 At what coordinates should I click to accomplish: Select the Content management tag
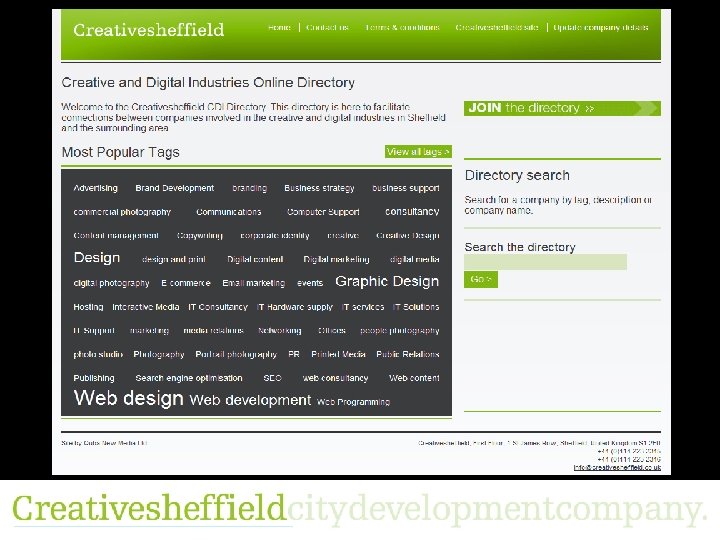116,236
